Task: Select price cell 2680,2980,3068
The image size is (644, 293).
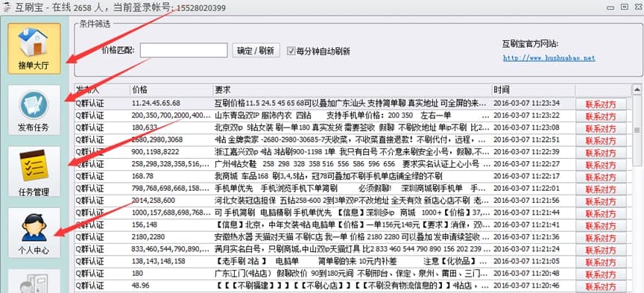Action: click(x=157, y=139)
